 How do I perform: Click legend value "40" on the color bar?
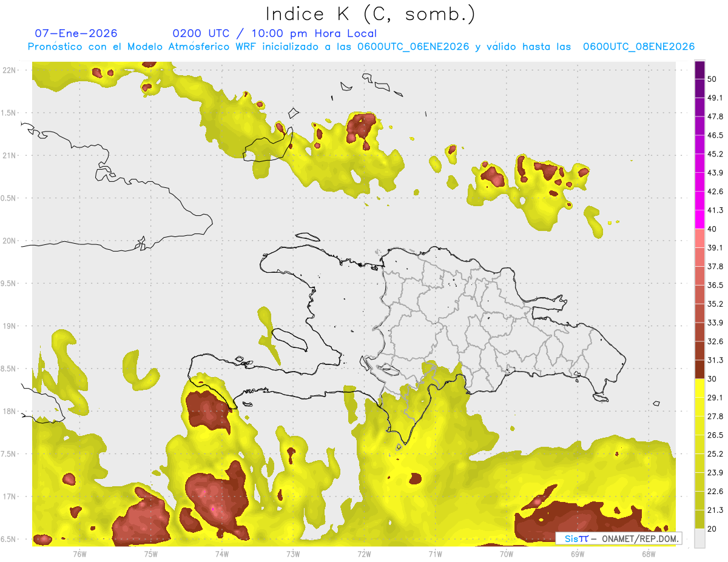click(712, 229)
